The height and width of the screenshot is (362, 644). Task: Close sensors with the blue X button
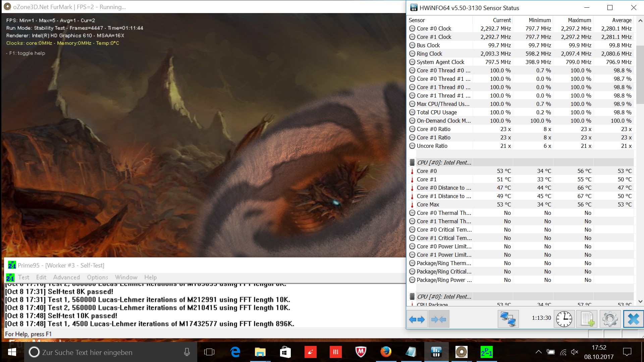pos(633,319)
